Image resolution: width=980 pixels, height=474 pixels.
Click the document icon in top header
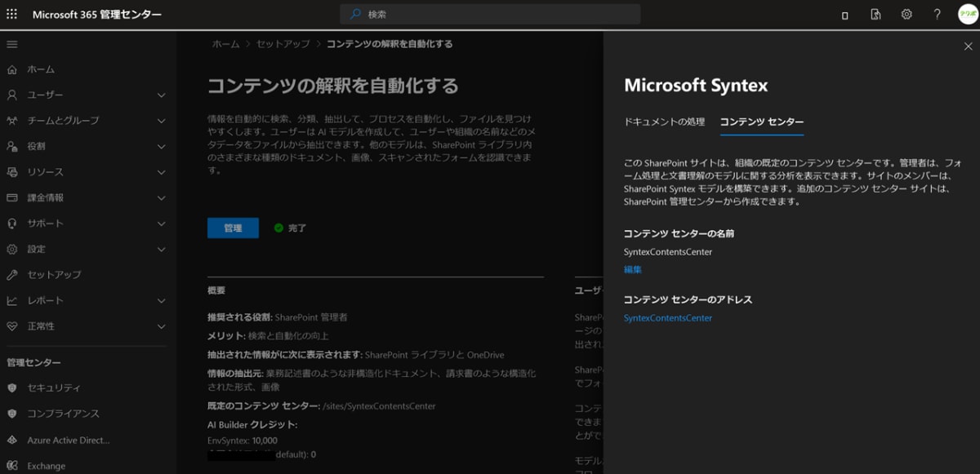875,15
